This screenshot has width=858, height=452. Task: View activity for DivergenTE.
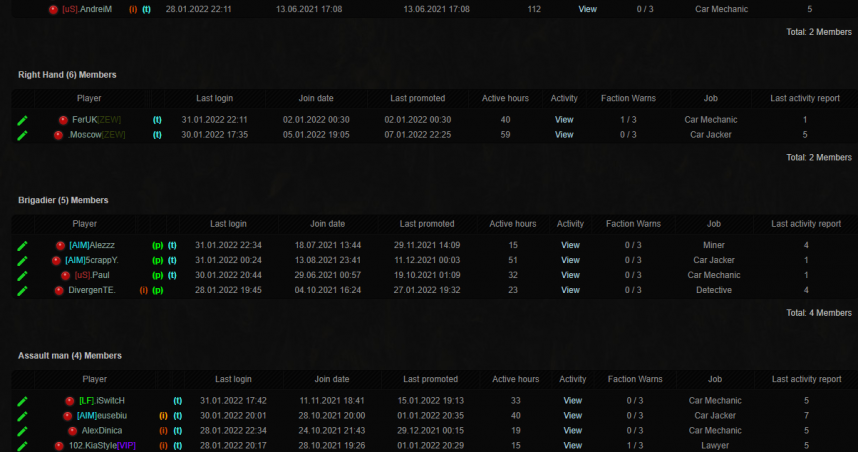[x=570, y=290]
